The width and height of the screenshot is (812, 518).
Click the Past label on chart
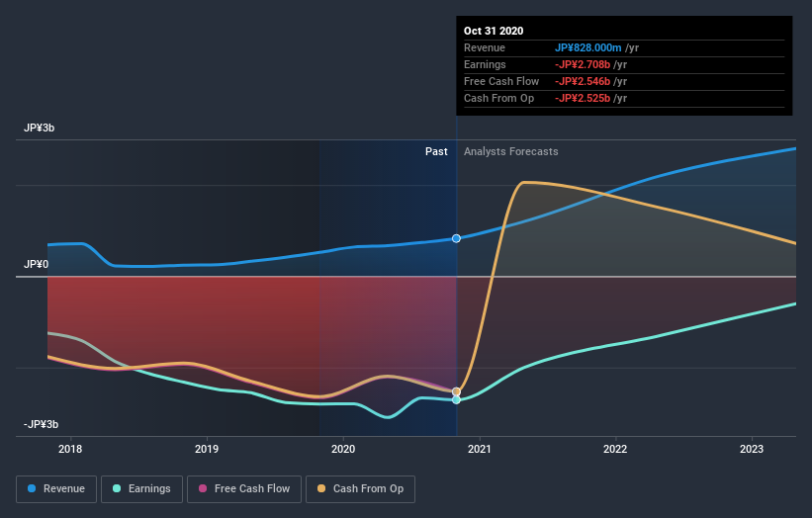pyautogui.click(x=436, y=151)
